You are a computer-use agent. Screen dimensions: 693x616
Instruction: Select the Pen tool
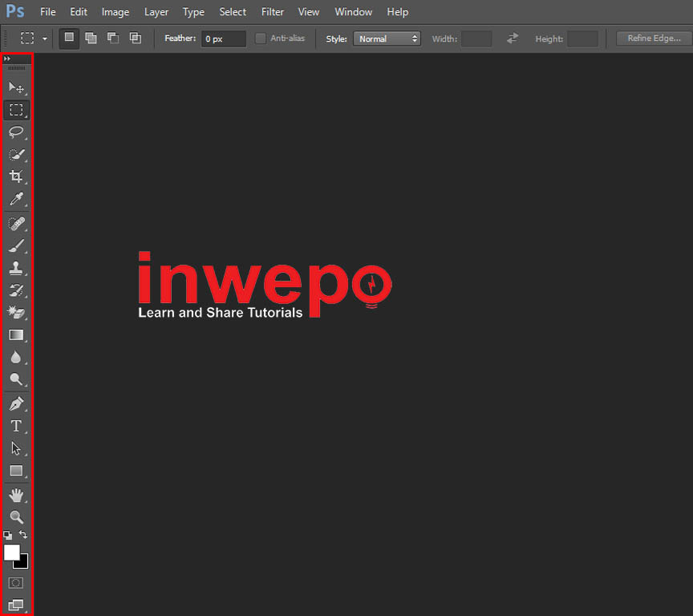16,403
